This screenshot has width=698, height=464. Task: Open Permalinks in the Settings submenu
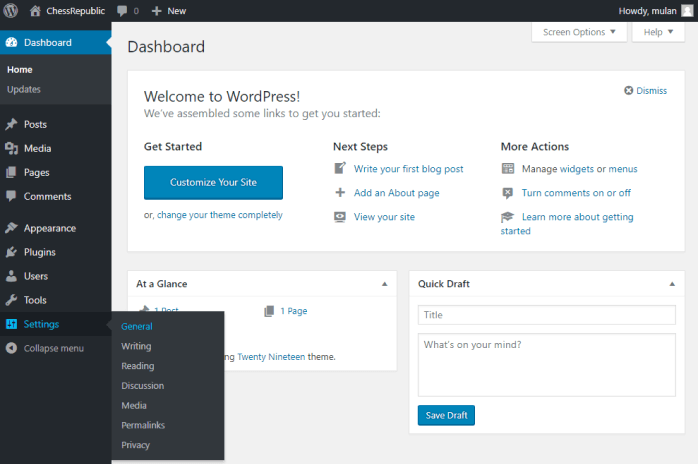tap(143, 425)
